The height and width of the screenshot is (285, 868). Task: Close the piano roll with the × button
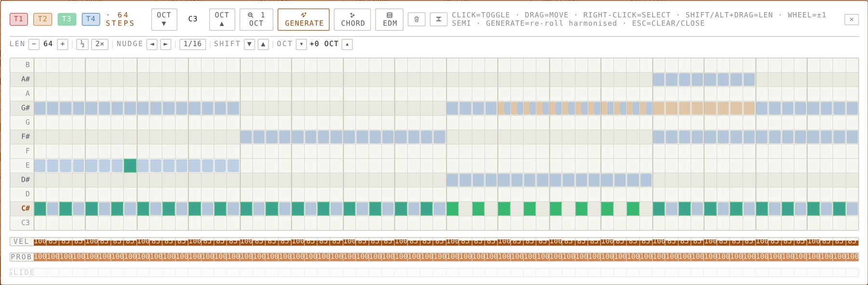(852, 19)
